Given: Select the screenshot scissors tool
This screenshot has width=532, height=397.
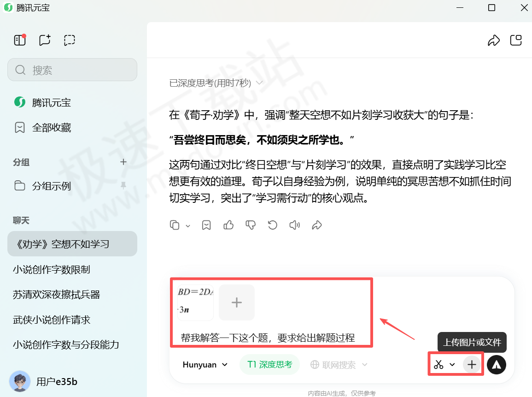Looking at the screenshot, I should point(439,364).
